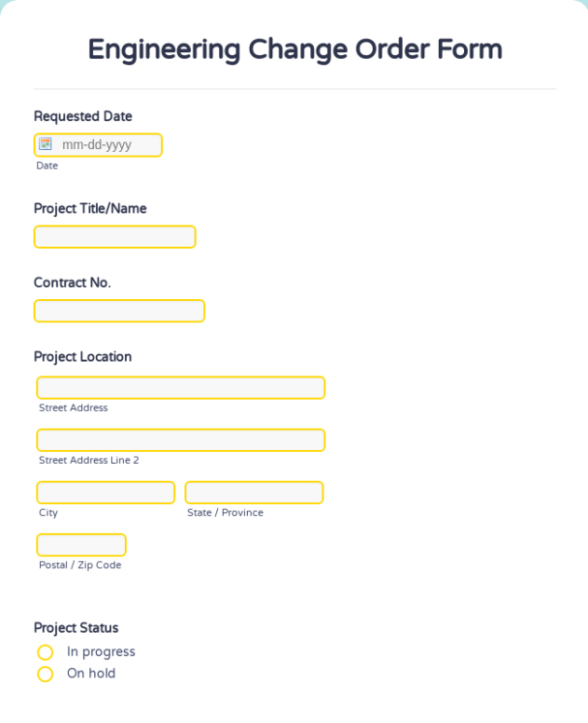Screen dimensions: 588x723
Task: Click the Project Status section label
Action: click(x=75, y=628)
